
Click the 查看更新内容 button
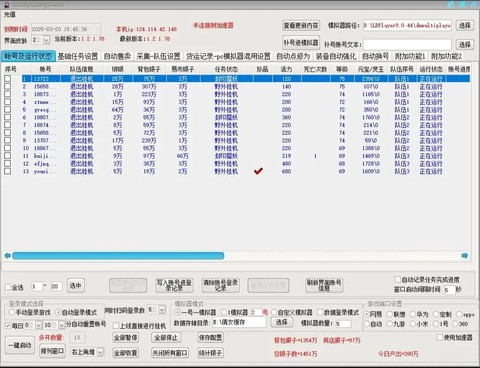[301, 25]
